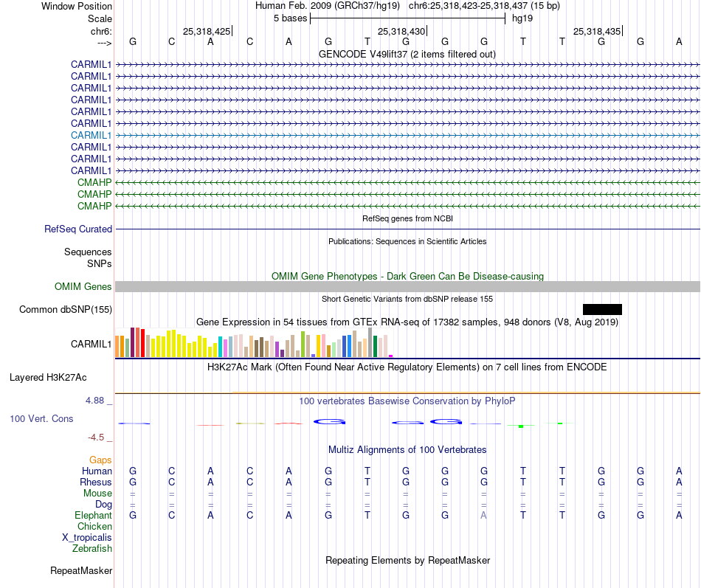Click the Sequences track label

(x=88, y=252)
